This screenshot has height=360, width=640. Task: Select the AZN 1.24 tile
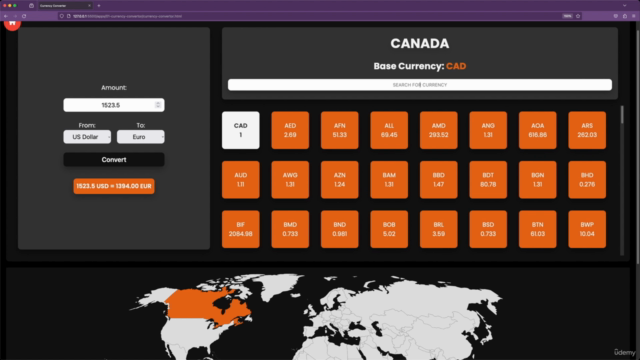click(x=340, y=180)
